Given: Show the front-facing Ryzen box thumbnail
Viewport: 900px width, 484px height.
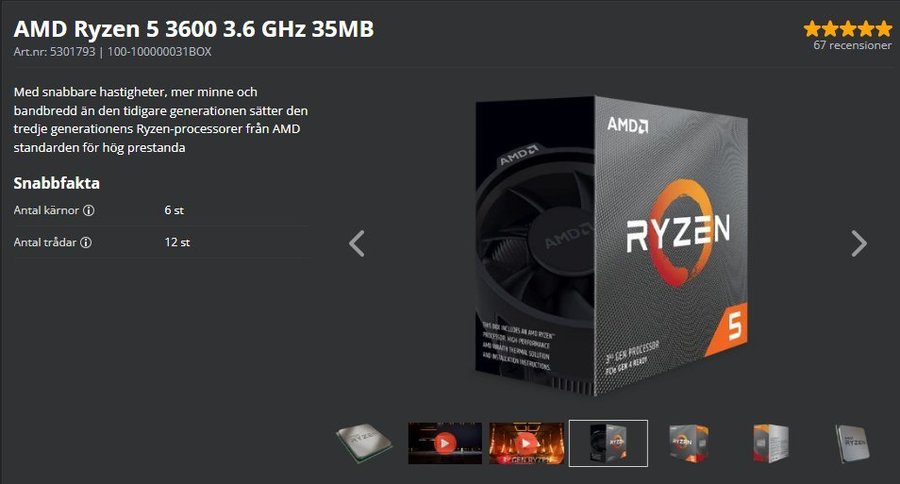Looking at the screenshot, I should pyautogui.click(x=688, y=443).
